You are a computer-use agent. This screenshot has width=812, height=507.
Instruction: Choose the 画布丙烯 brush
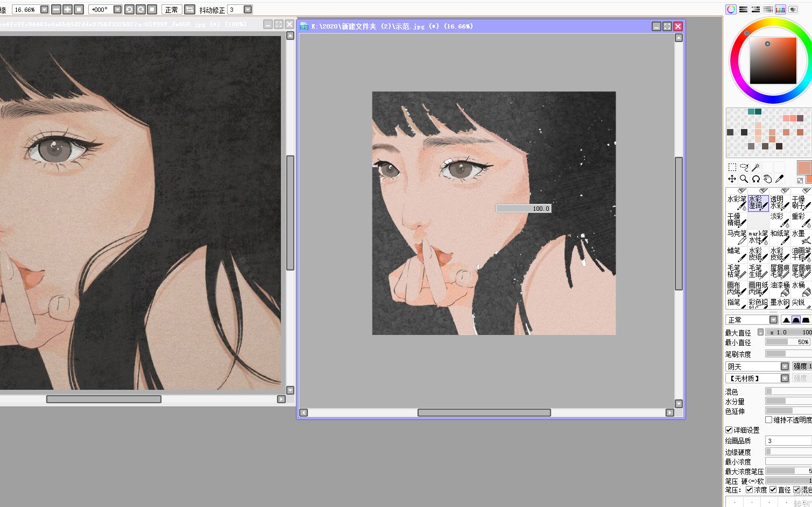click(737, 289)
